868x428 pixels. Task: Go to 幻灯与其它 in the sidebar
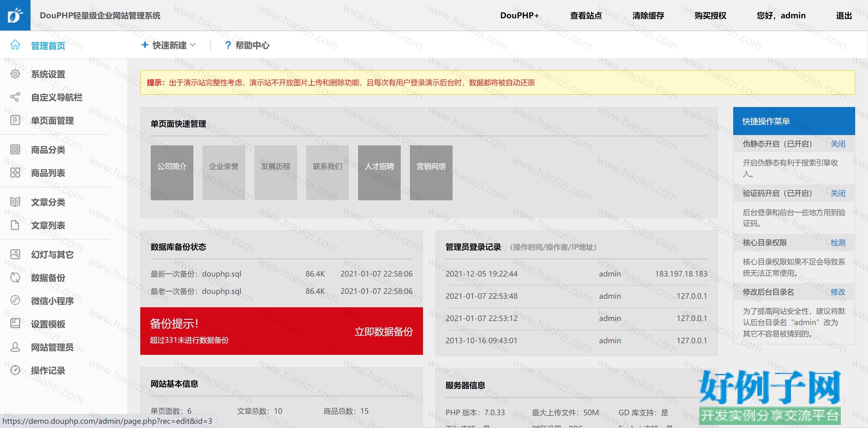tap(52, 255)
